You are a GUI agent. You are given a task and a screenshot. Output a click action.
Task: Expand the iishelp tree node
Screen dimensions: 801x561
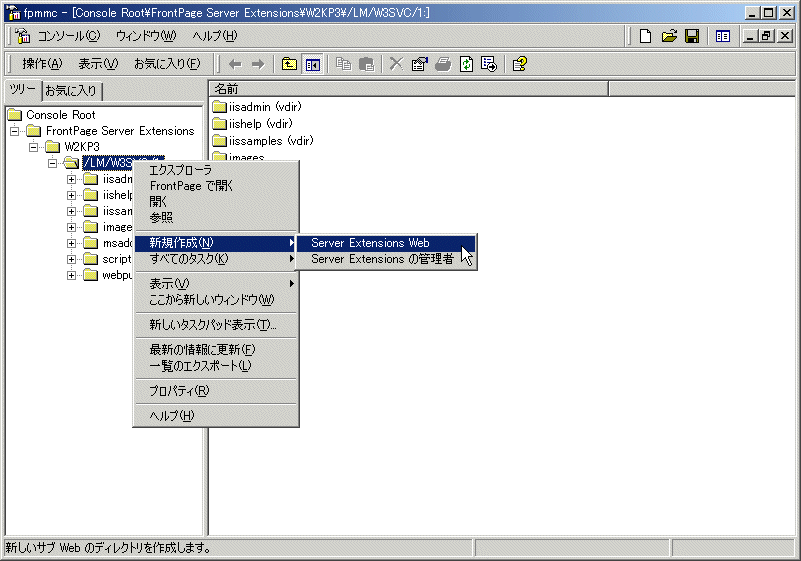click(x=72, y=195)
